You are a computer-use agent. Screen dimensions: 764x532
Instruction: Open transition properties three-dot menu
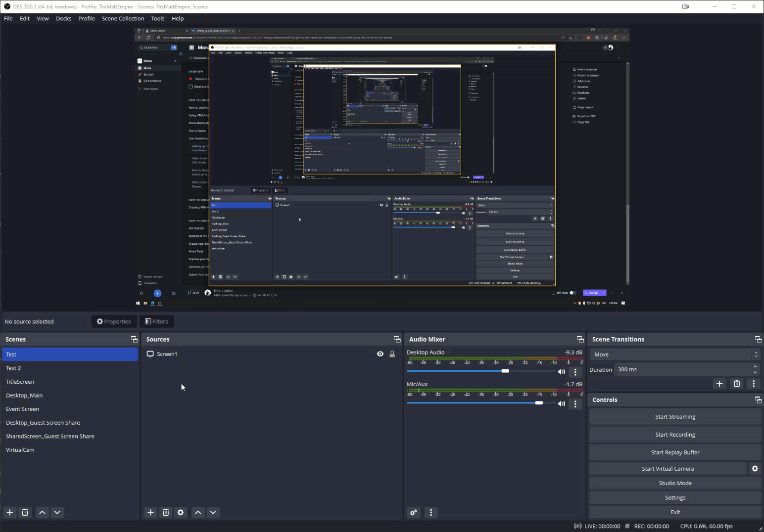[754, 384]
